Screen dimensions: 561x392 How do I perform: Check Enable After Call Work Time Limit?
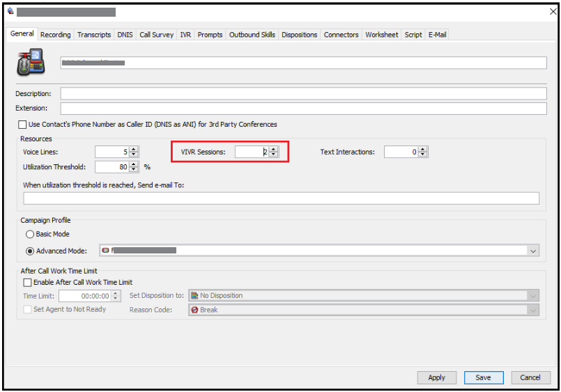tap(27, 282)
